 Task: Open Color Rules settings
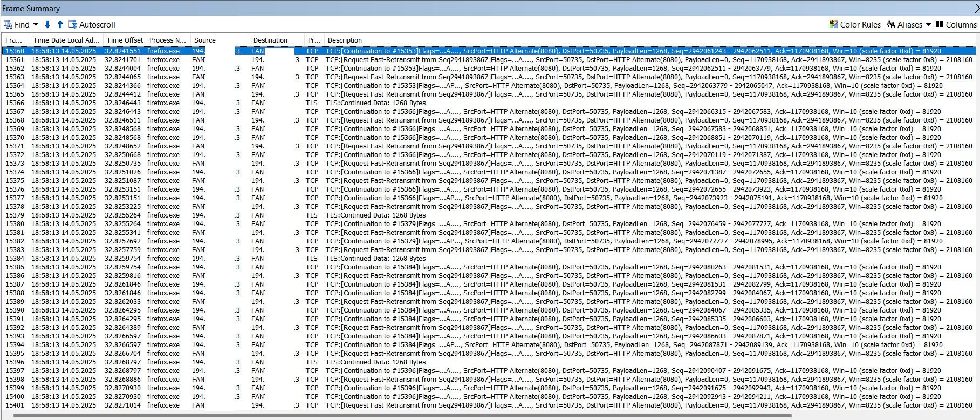855,25
